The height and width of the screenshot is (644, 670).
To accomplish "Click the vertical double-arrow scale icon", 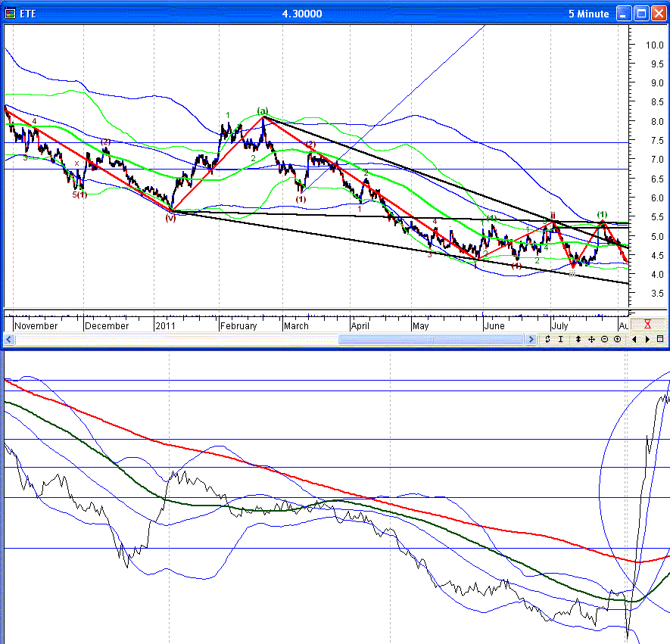I will (x=578, y=339).
